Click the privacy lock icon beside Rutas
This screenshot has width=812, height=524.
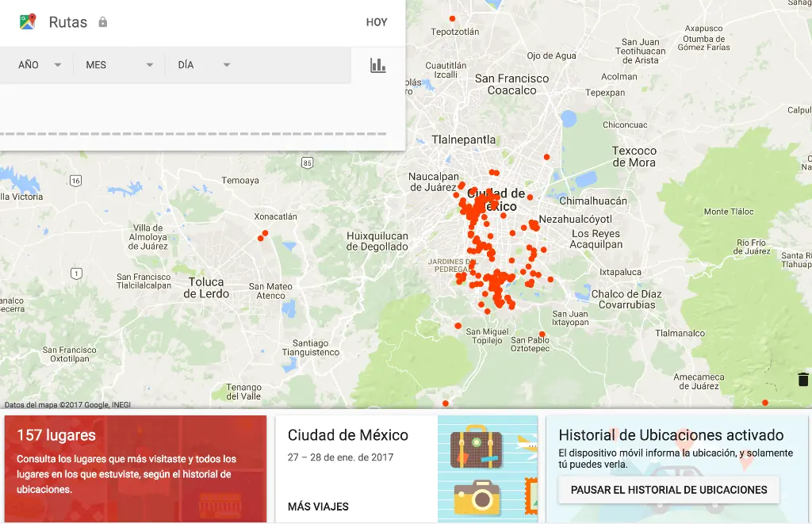tap(102, 21)
